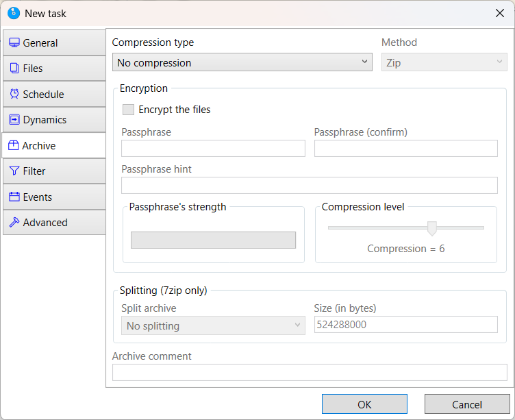Click the Archive comment text field

(x=310, y=372)
